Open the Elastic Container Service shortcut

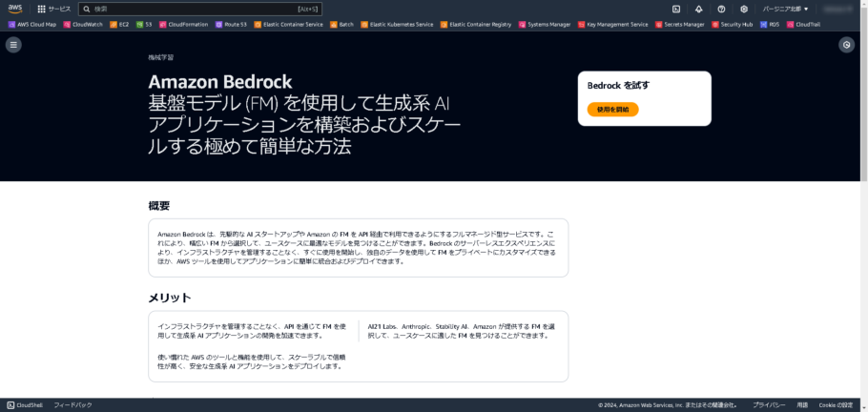point(289,25)
